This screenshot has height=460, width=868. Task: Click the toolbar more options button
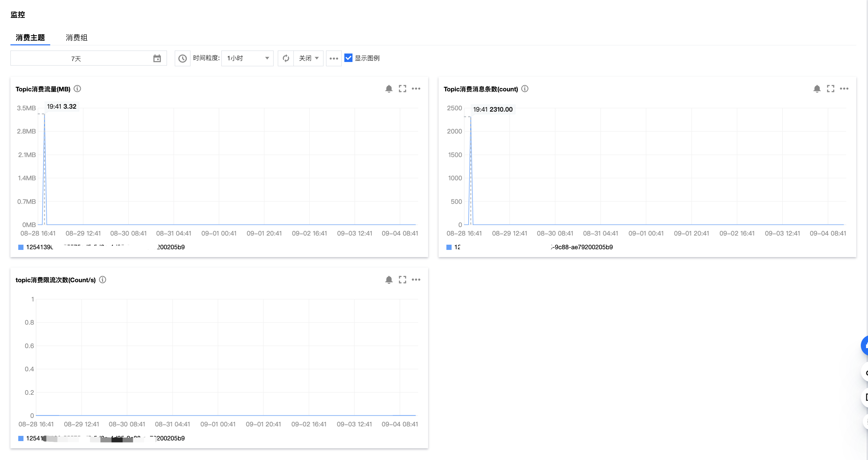coord(334,58)
